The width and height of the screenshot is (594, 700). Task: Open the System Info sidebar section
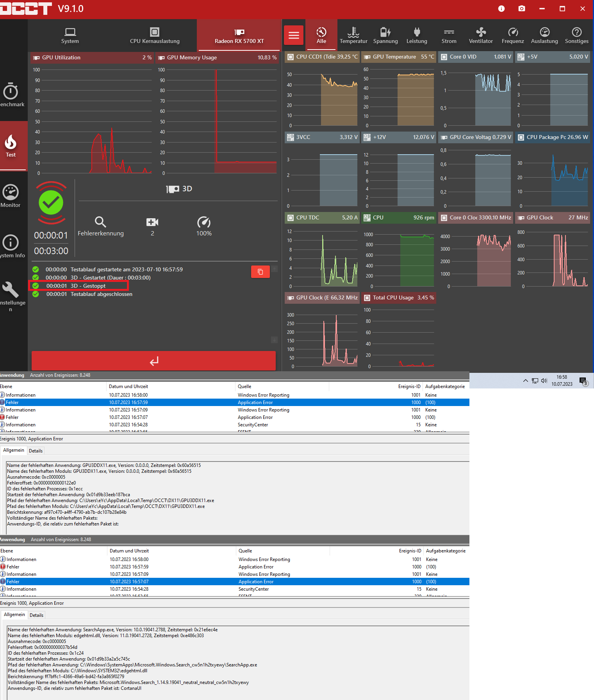(12, 246)
